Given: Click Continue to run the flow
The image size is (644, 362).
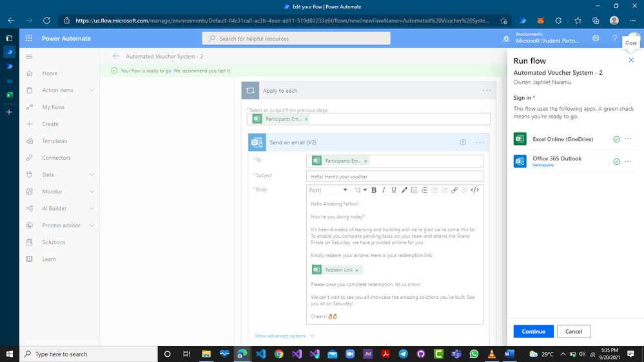Looking at the screenshot, I should point(533,331).
